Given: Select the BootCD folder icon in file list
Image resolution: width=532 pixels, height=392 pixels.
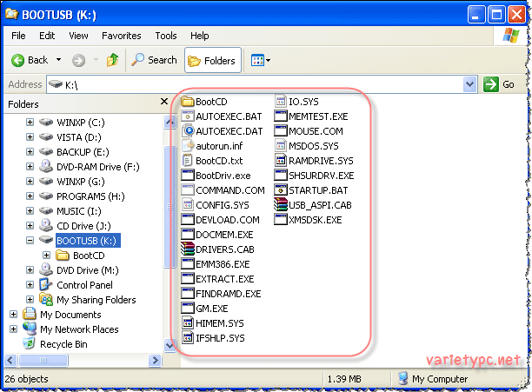Looking at the screenshot, I should [187, 102].
